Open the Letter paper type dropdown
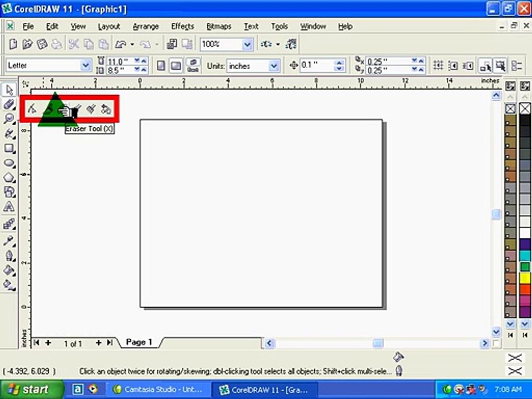 [86, 65]
